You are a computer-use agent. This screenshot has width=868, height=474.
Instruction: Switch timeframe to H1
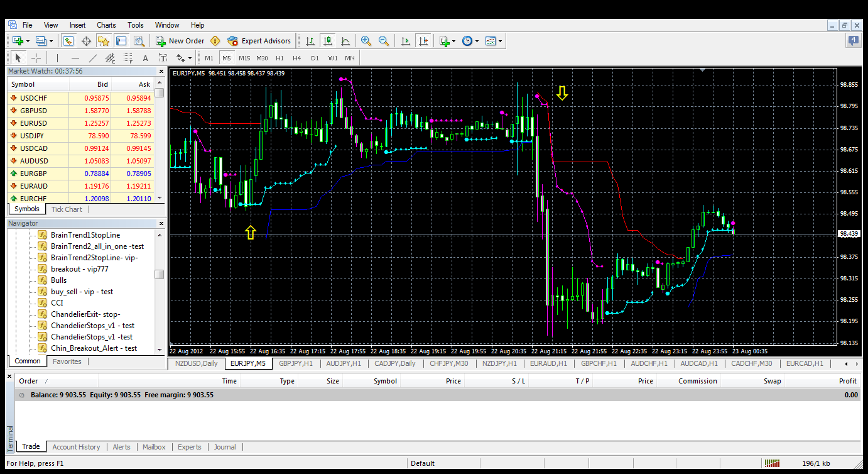click(x=279, y=58)
